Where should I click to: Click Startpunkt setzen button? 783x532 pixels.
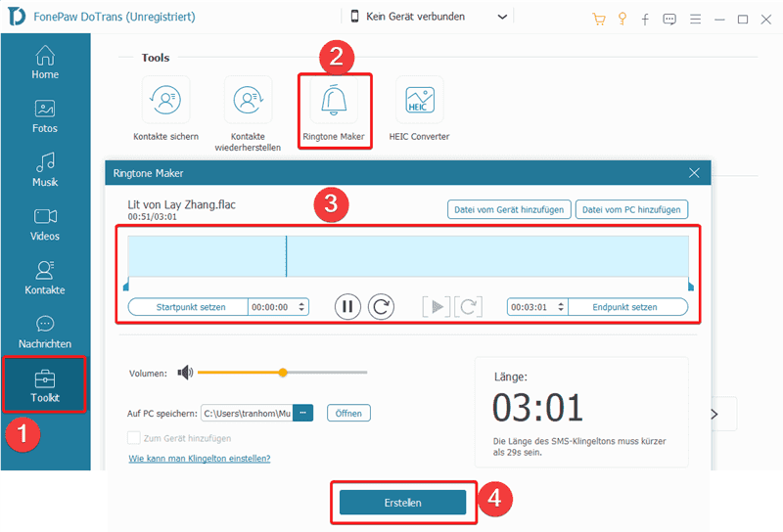pyautogui.click(x=188, y=307)
